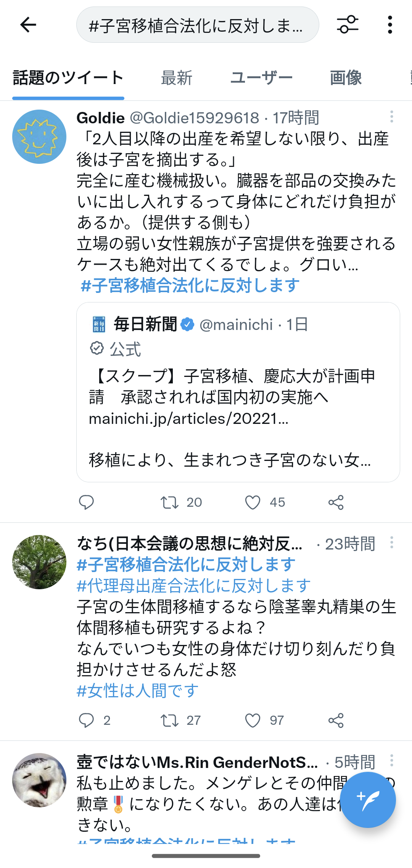
Task: Tap the search query input field
Action: tap(198, 25)
